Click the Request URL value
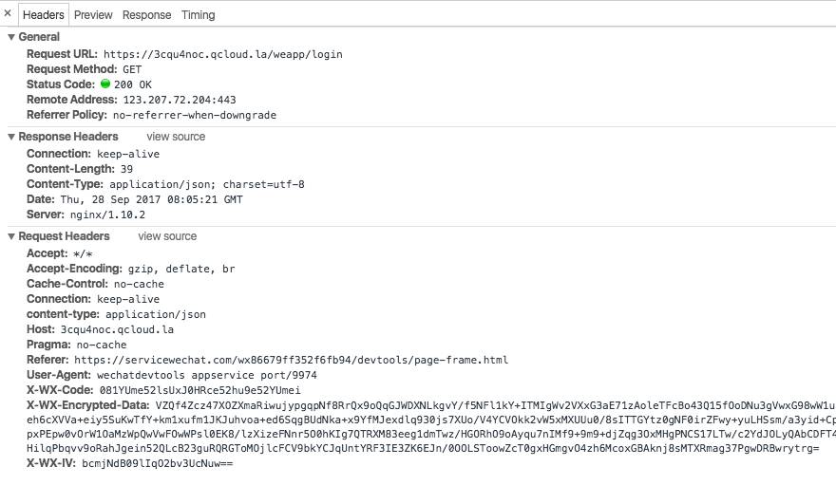Screen dimensions: 836x504 pos(223,54)
